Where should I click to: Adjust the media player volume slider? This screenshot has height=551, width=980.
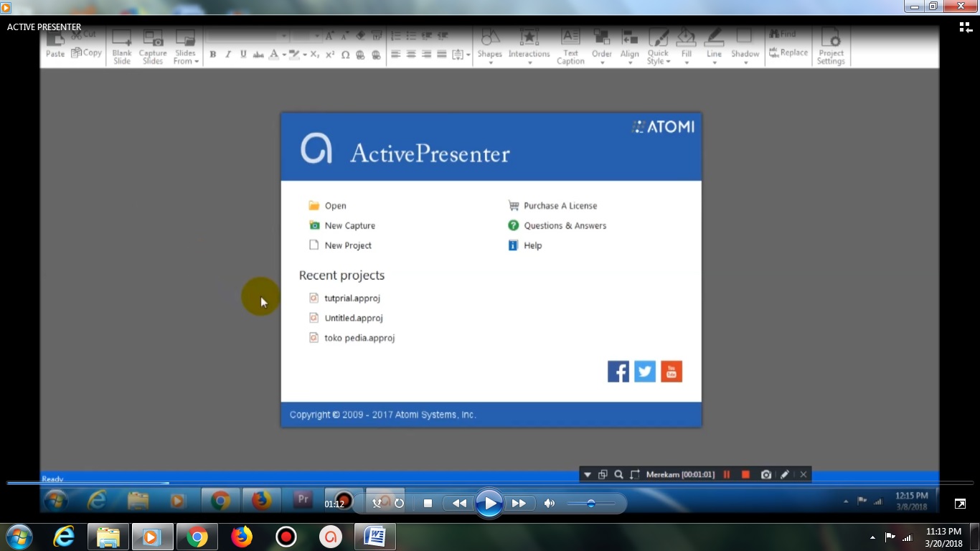tap(591, 504)
